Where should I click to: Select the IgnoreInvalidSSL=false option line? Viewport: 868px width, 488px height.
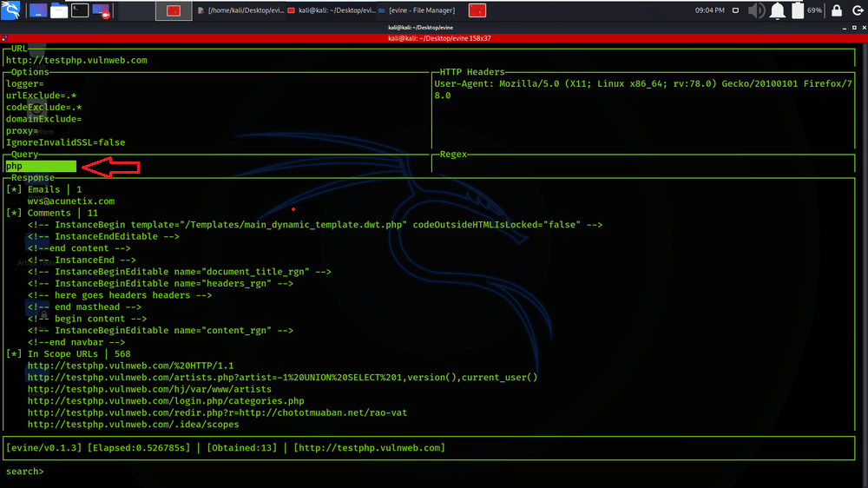[65, 142]
